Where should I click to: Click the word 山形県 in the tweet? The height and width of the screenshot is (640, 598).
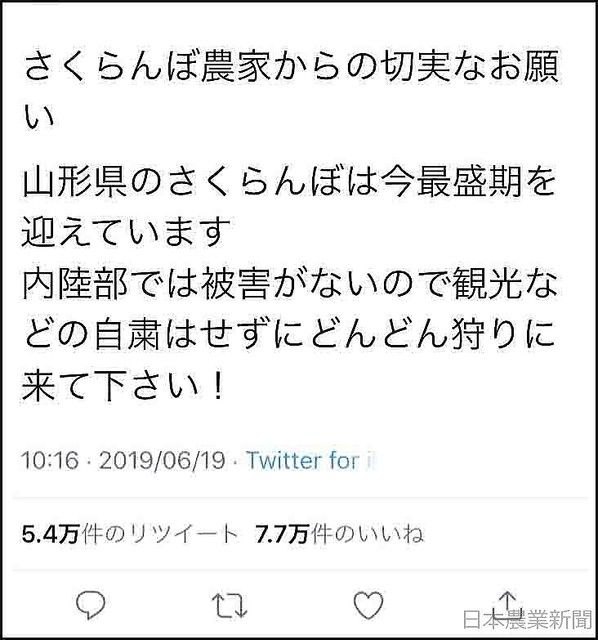74,181
